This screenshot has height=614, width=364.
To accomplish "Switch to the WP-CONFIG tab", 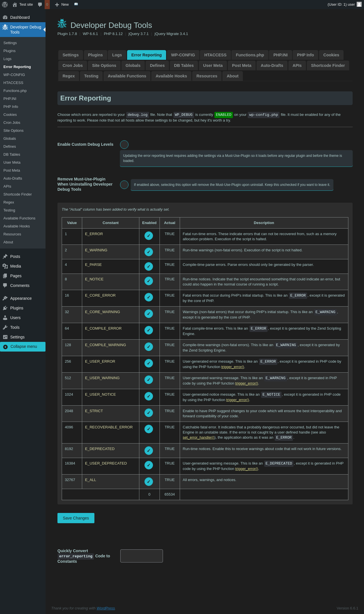I will (183, 55).
